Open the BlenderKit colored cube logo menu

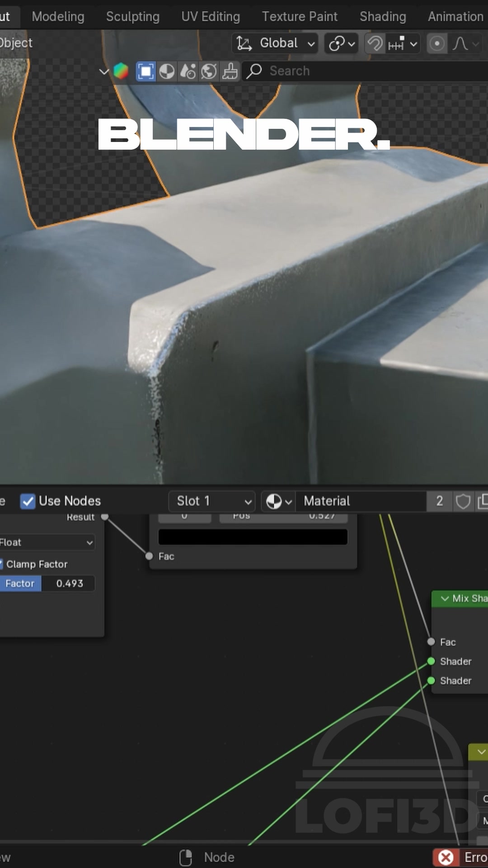(121, 71)
